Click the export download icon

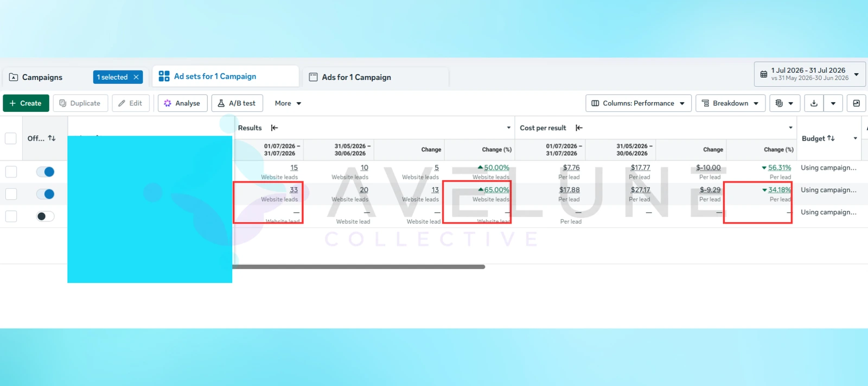[814, 103]
